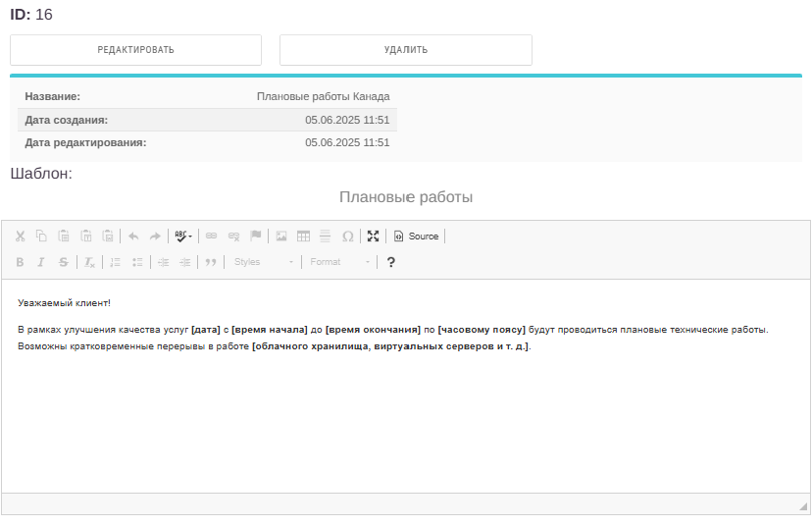Maximize the editor with the fullscreen icon
Image resolution: width=812 pixels, height=526 pixels.
[x=373, y=237]
